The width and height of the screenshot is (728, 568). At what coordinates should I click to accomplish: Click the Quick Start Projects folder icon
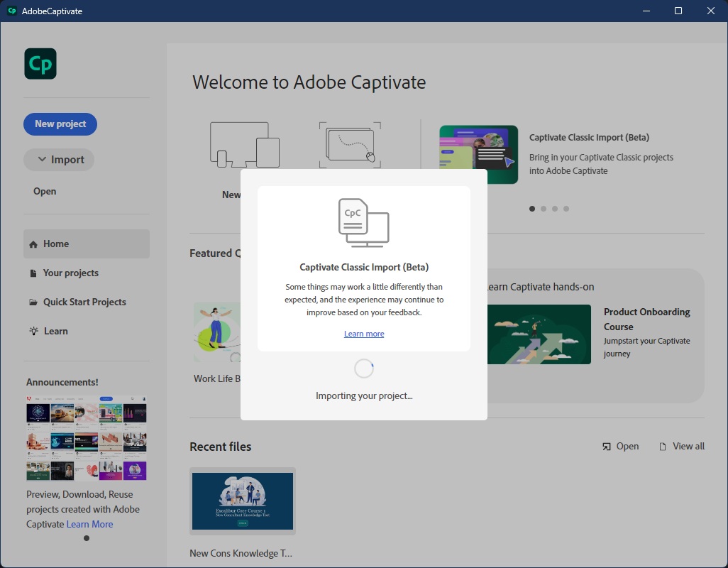pyautogui.click(x=33, y=302)
